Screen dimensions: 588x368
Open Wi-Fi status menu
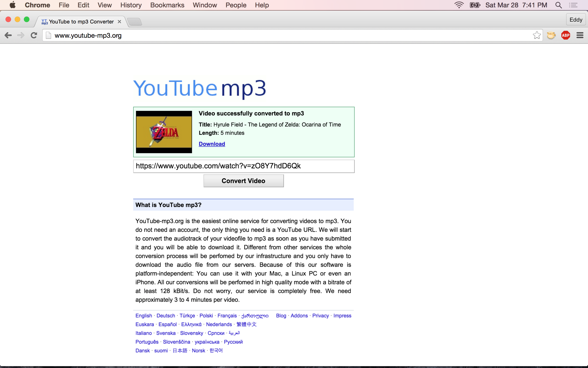tap(459, 5)
